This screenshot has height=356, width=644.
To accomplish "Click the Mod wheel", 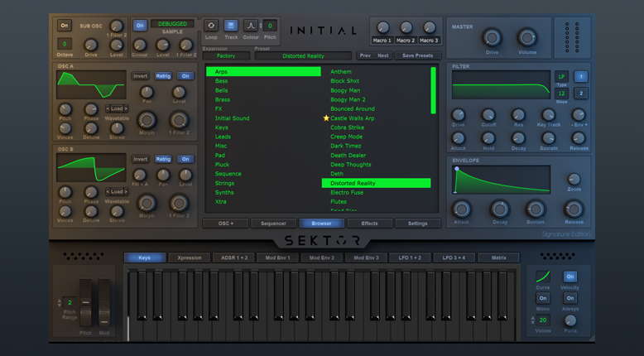I will tap(104, 303).
